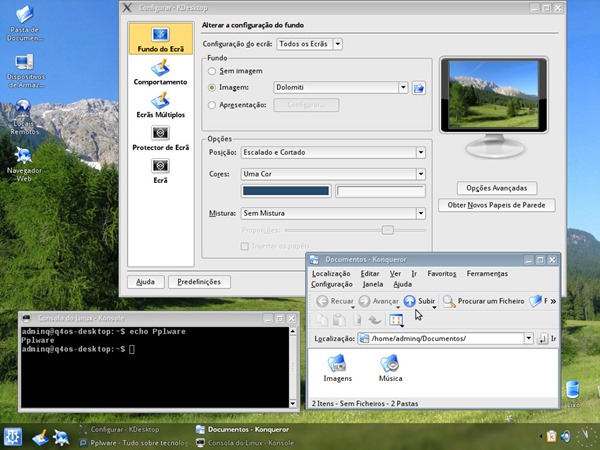This screenshot has width=600, height=450.
Task: Click the copy icon in Konqueror toolbar
Action: [x=322, y=320]
